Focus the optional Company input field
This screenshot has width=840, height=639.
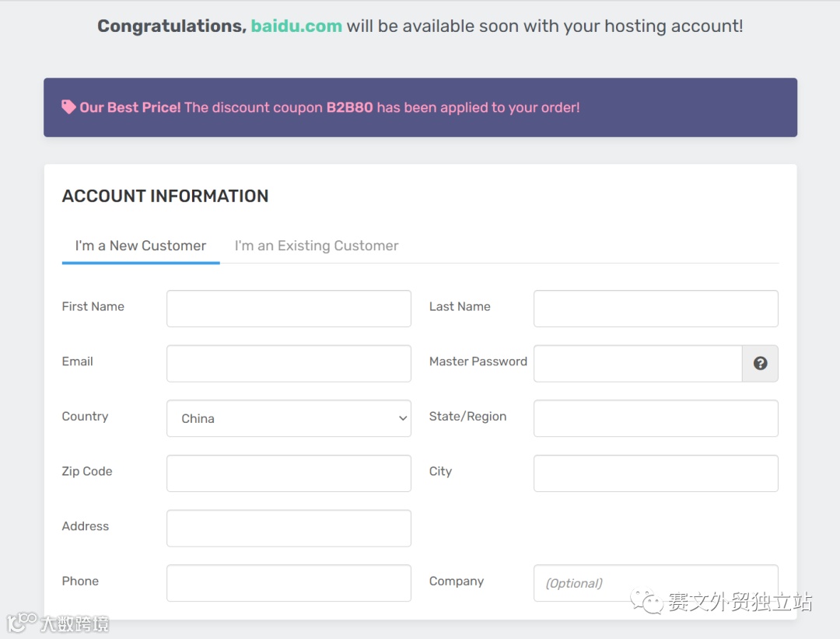click(x=656, y=583)
